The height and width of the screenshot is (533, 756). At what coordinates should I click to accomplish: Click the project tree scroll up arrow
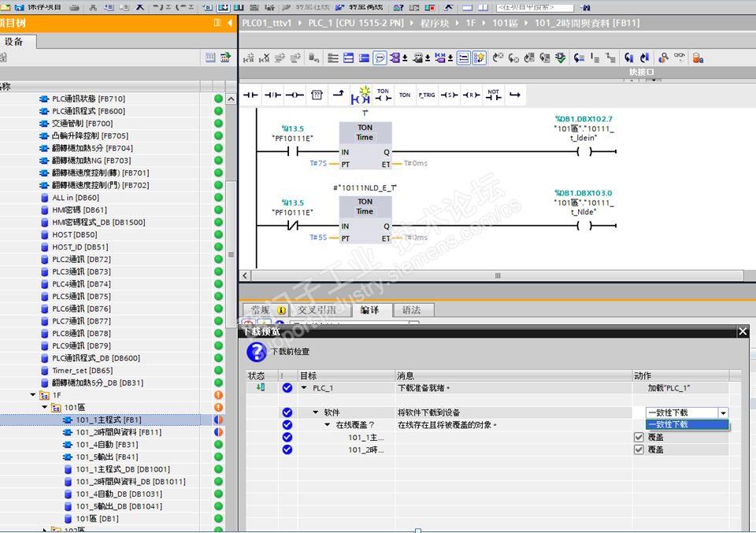coord(231,98)
